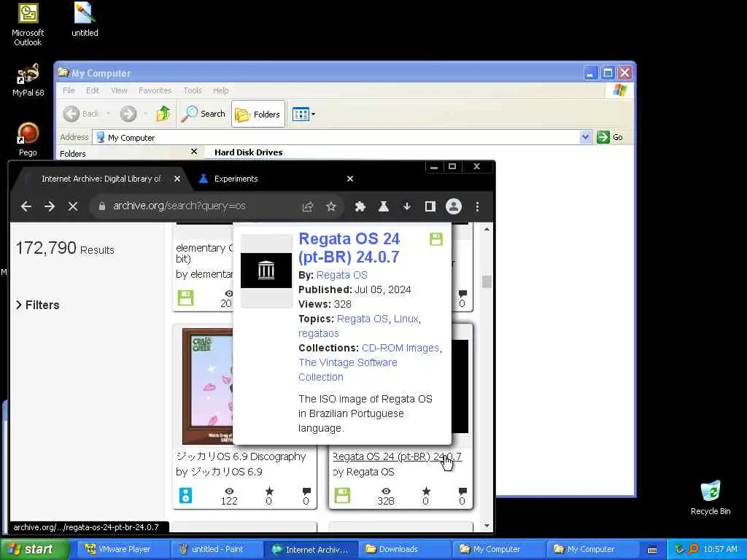
Task: Click Back button in My Computer
Action: [81, 114]
